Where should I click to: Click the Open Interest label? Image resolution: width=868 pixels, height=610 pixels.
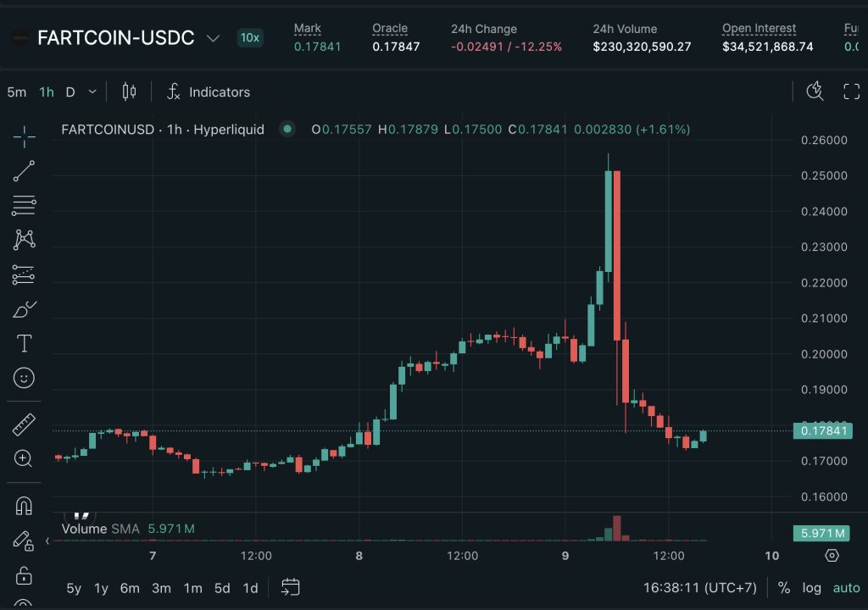pyautogui.click(x=759, y=28)
